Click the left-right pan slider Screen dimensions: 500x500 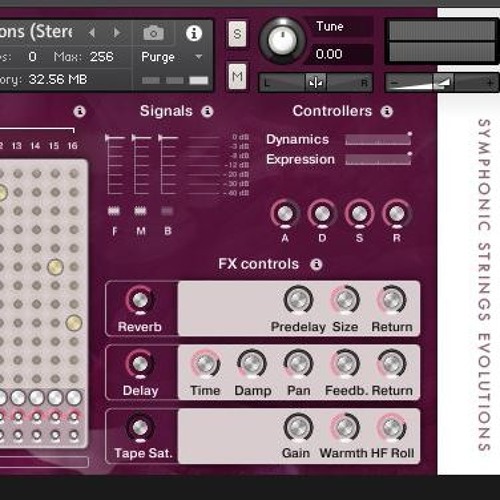click(315, 82)
